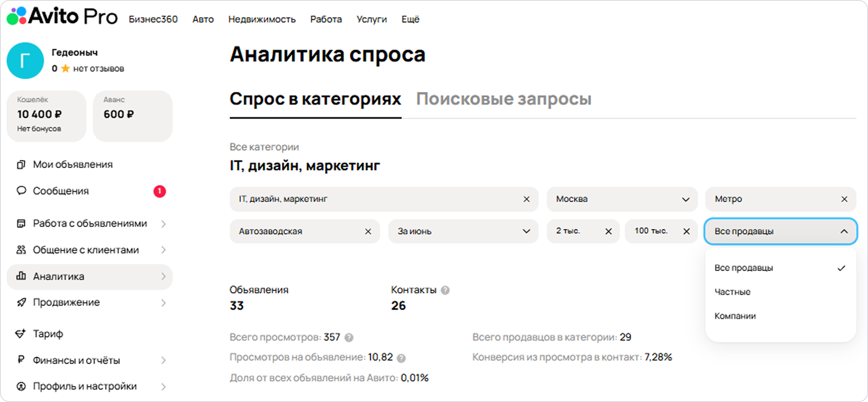Screen dimensions: 868x402
Task: Click the Все категории breadcrumb link
Action: tap(264, 147)
